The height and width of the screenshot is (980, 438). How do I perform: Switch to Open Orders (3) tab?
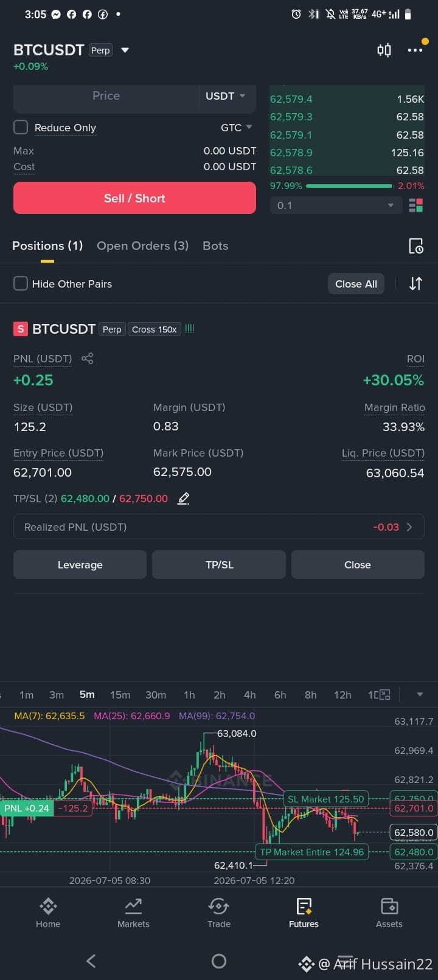[142, 246]
